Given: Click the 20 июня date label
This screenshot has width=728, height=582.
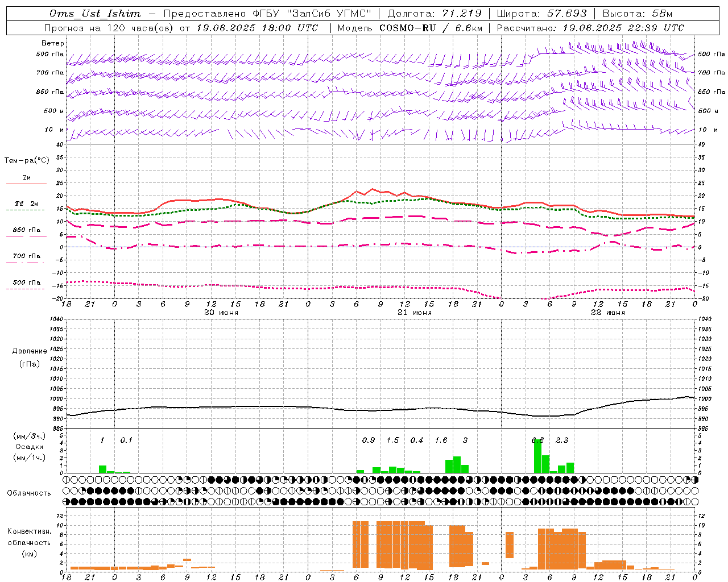Looking at the screenshot, I should [x=221, y=313].
